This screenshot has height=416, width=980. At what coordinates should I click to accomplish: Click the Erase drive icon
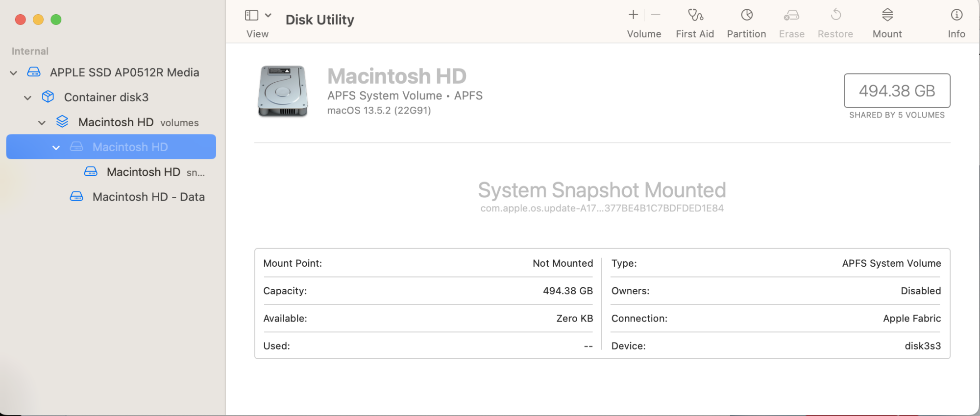(791, 15)
